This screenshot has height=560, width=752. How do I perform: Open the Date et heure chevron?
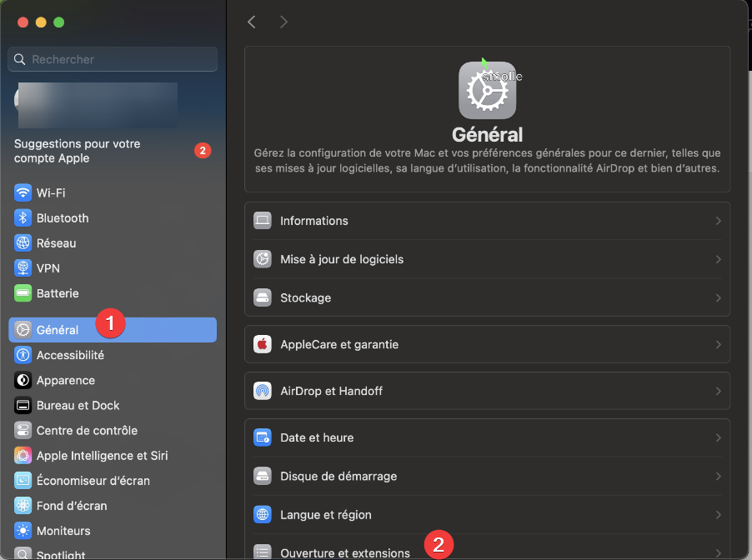click(718, 437)
